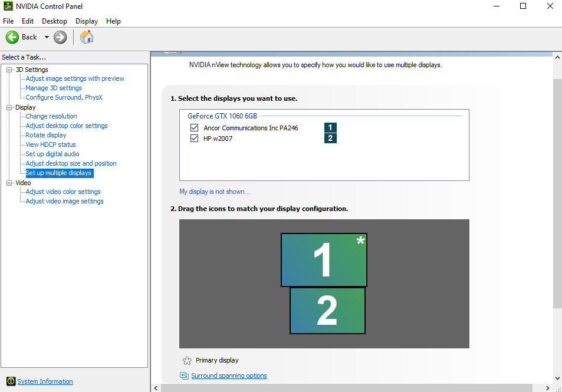This screenshot has height=392, width=562.
Task: Select the display 2 monitor thumbnail
Action: point(328,311)
